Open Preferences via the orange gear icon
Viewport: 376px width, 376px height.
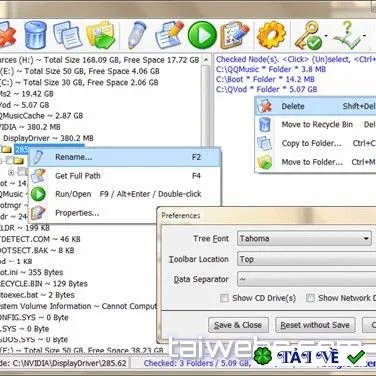[x=271, y=35]
